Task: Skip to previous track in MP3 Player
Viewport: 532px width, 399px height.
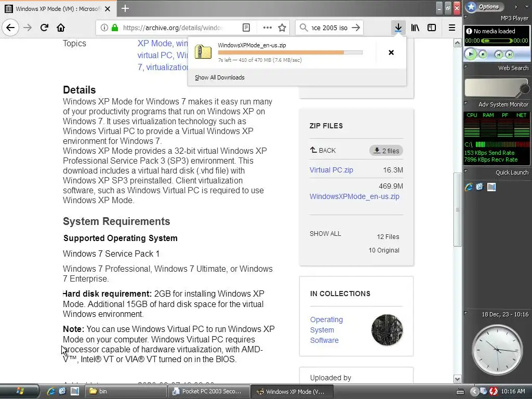Action: pos(498,54)
